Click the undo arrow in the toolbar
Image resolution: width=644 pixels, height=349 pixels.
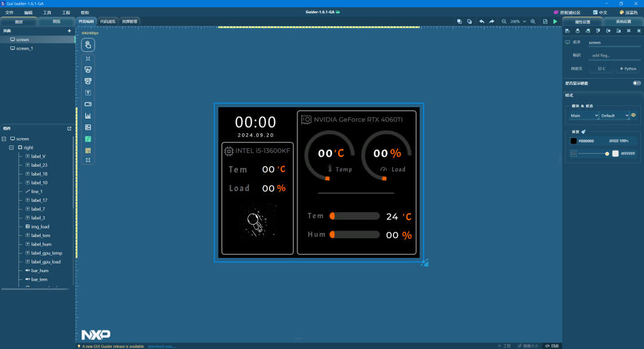482,21
